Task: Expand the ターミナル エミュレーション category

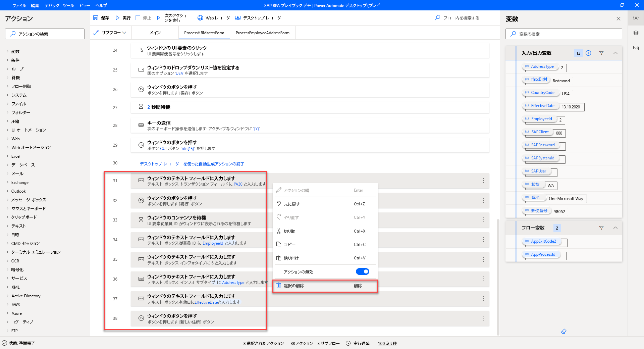Action: tap(7, 252)
